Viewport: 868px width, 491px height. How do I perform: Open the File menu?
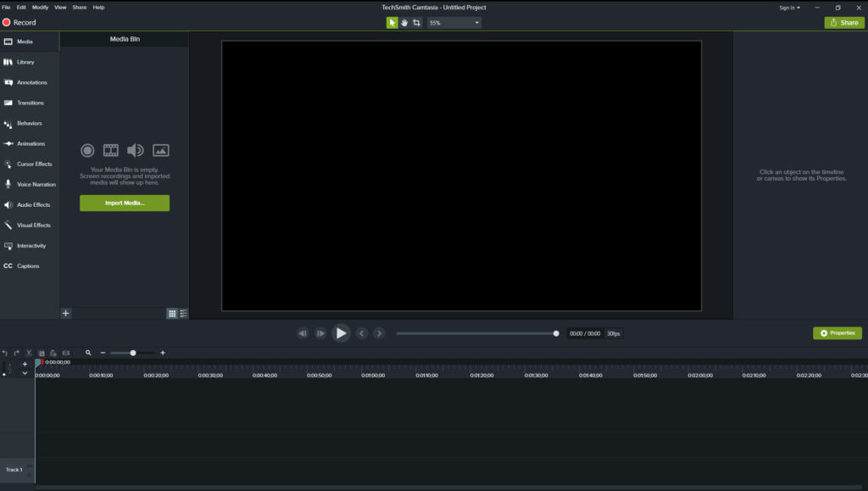pos(6,7)
